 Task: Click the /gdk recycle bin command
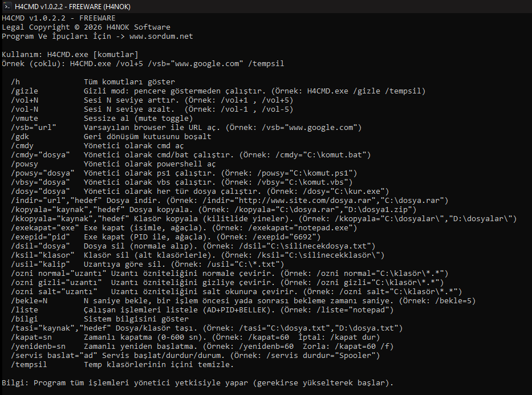(x=20, y=137)
